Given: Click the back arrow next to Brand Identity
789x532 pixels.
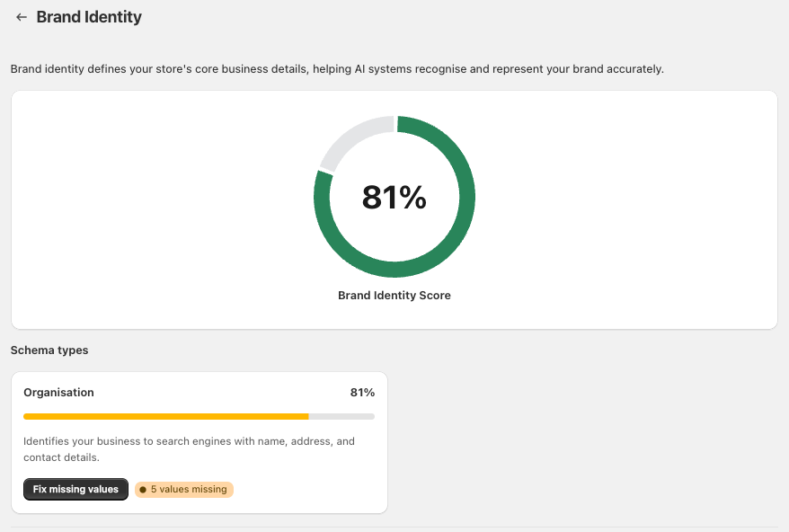Looking at the screenshot, I should [x=22, y=17].
